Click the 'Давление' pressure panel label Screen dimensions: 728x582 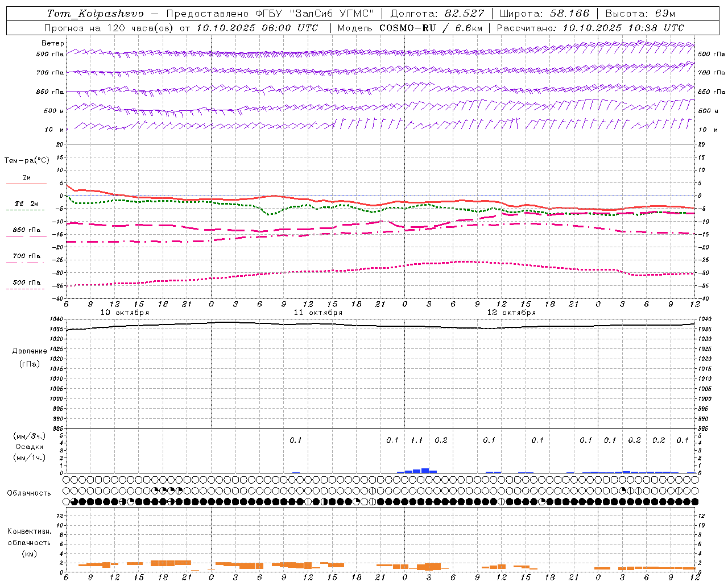pos(30,351)
